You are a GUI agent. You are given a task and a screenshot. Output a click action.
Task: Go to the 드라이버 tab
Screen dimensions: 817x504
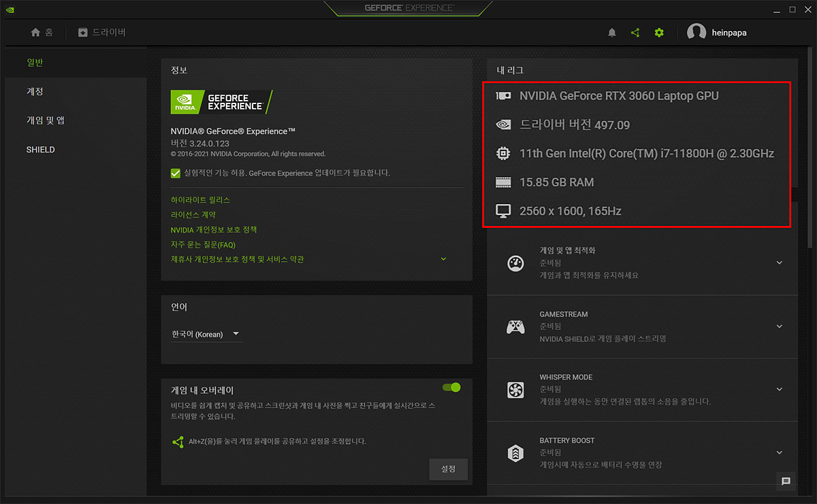coord(102,32)
